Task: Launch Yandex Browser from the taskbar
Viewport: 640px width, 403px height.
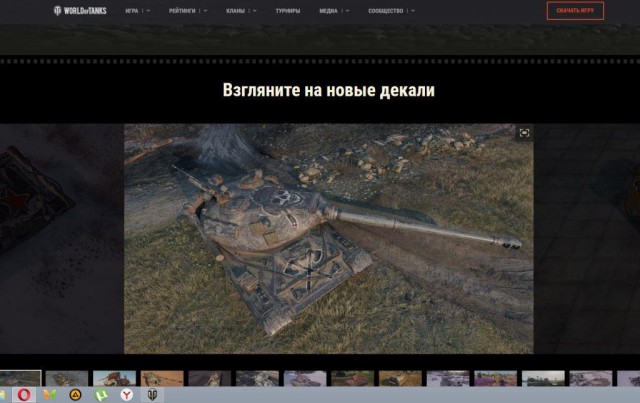Action: click(127, 394)
